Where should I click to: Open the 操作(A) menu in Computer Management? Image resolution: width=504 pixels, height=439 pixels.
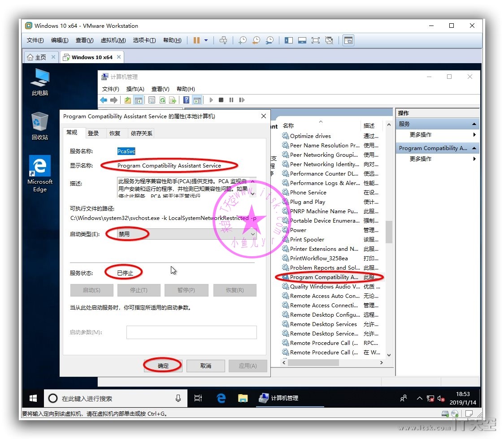(x=135, y=89)
